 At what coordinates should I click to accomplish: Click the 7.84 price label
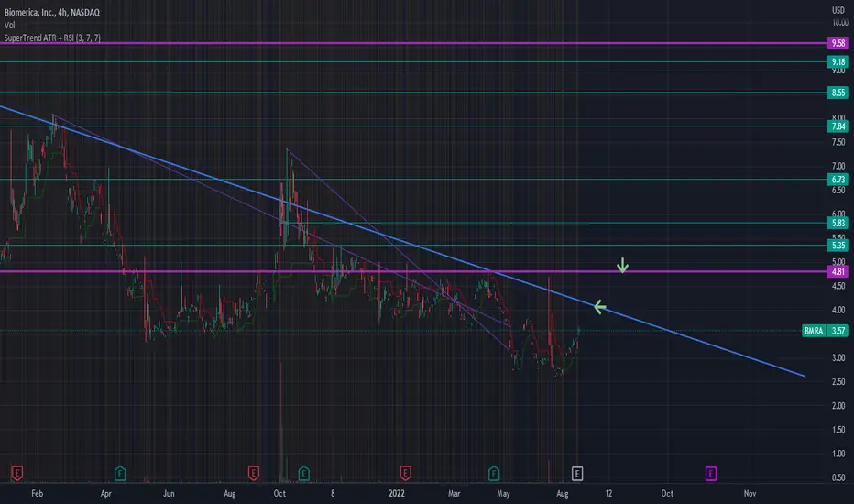[x=838, y=126]
